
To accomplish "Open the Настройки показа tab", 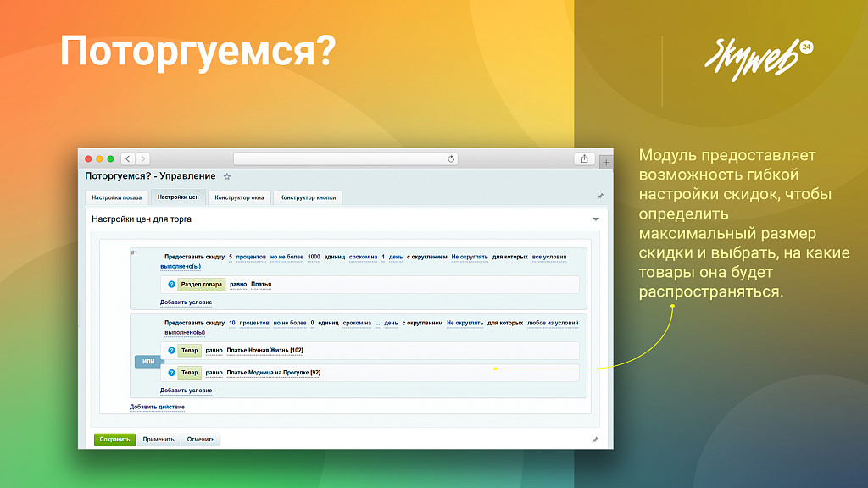I will click(117, 197).
